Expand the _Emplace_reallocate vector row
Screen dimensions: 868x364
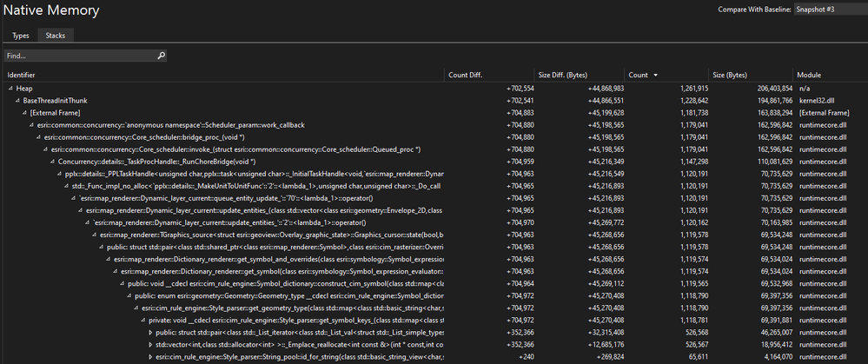(x=150, y=345)
